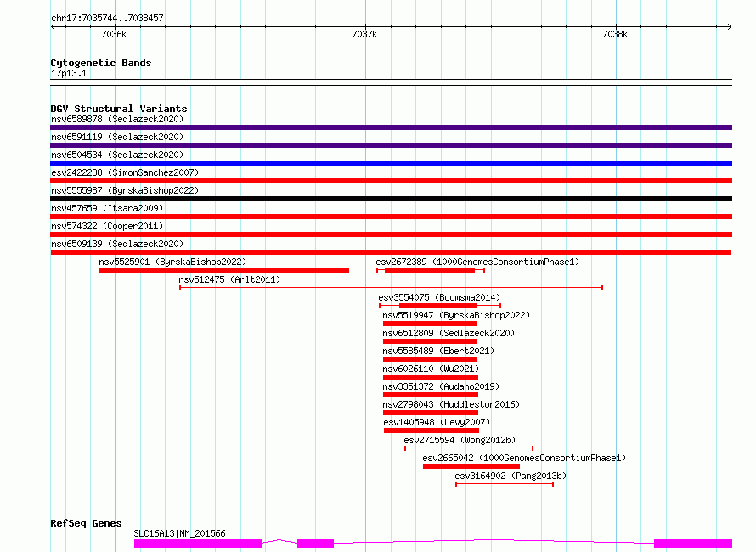Select the esv2672389 red variant bar
Screen dimensions: 756x552
pyautogui.click(x=430, y=270)
